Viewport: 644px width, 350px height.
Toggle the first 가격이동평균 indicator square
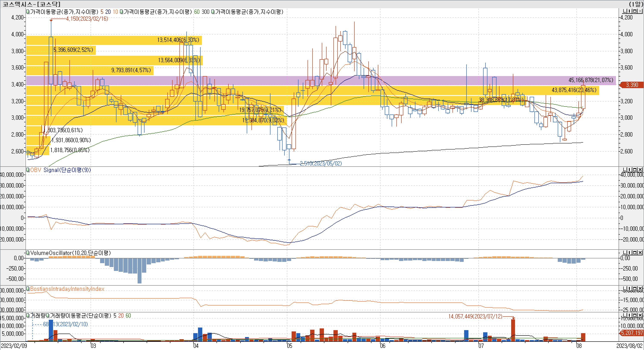tap(28, 12)
